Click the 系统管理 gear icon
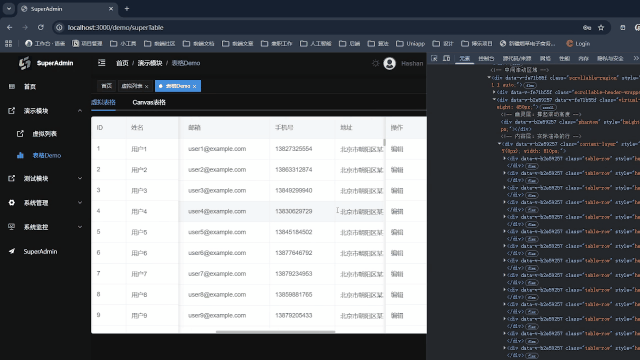Image resolution: width=640 pixels, height=360 pixels. point(11,202)
